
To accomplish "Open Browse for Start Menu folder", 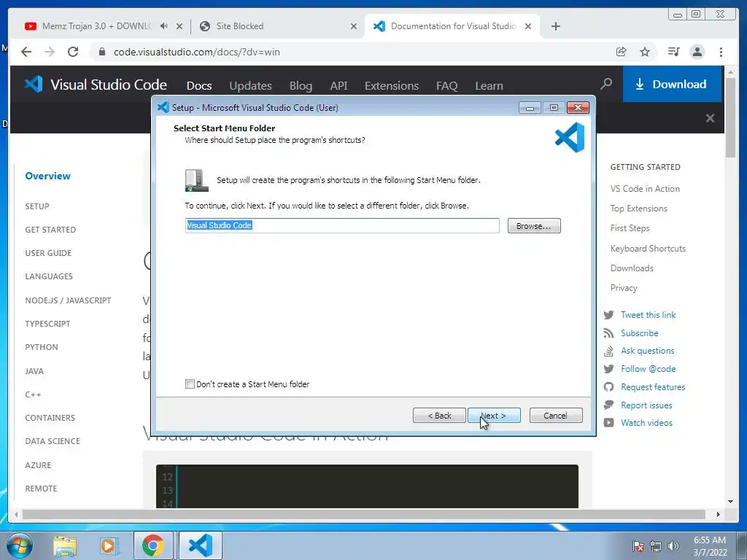I will [534, 226].
